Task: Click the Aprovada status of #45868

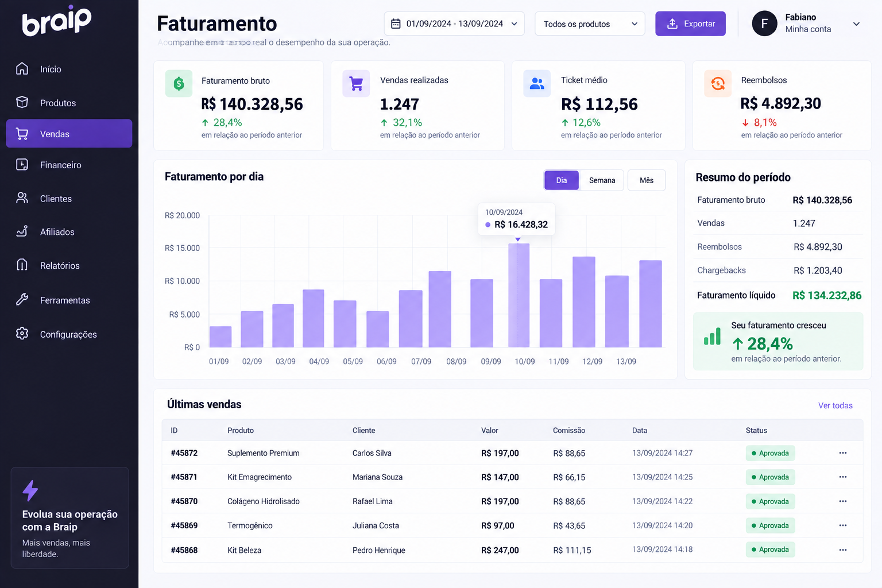Action: [x=770, y=550]
